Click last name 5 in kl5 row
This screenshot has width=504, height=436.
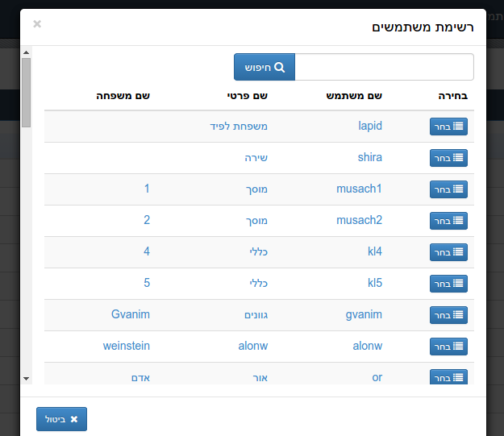click(x=147, y=283)
